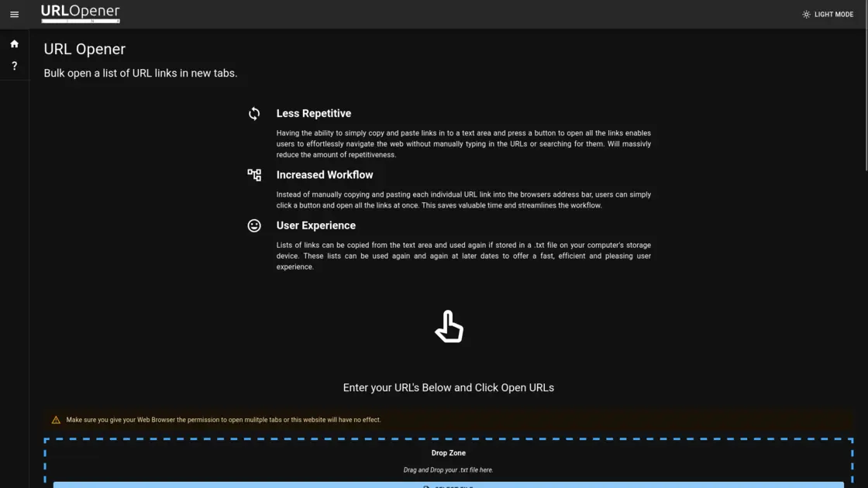Click the "Enter your URL's Below" heading

click(448, 387)
